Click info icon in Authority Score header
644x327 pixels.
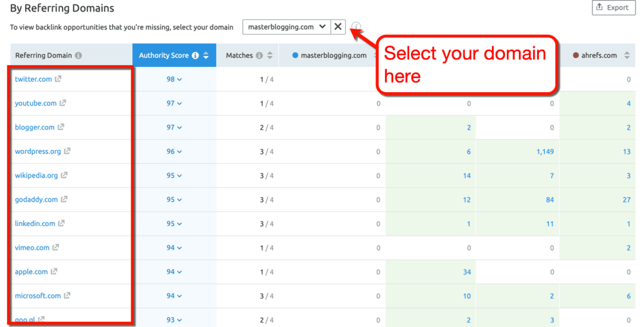(x=196, y=55)
